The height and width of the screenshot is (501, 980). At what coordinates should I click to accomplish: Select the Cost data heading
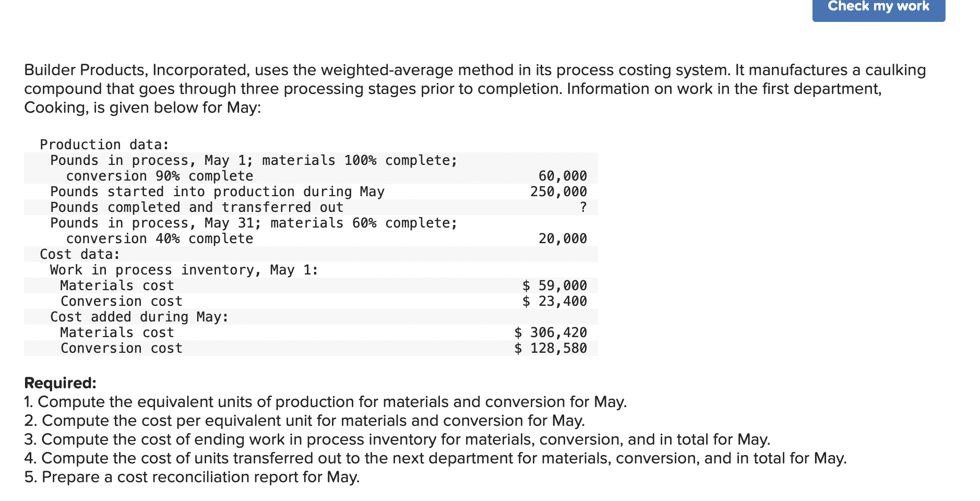80,254
